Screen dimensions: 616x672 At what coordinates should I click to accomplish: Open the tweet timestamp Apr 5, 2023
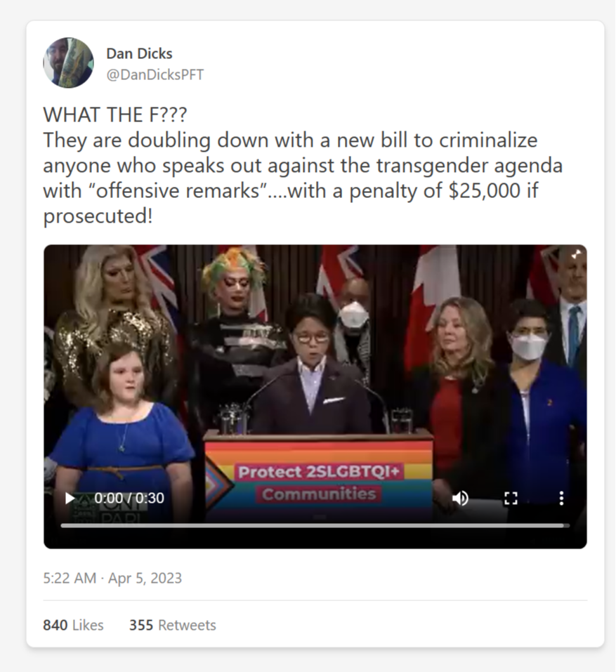pyautogui.click(x=112, y=578)
